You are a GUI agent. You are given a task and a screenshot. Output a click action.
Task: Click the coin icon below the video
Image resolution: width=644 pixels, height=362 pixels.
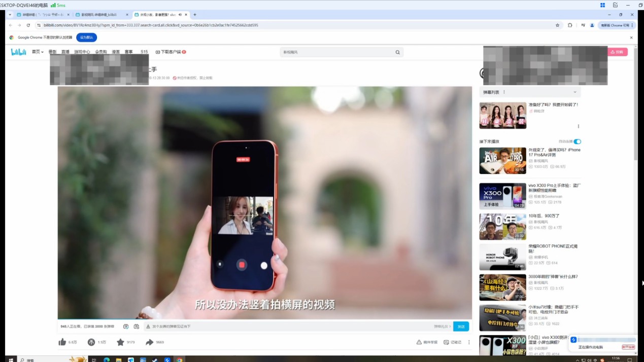(x=91, y=342)
